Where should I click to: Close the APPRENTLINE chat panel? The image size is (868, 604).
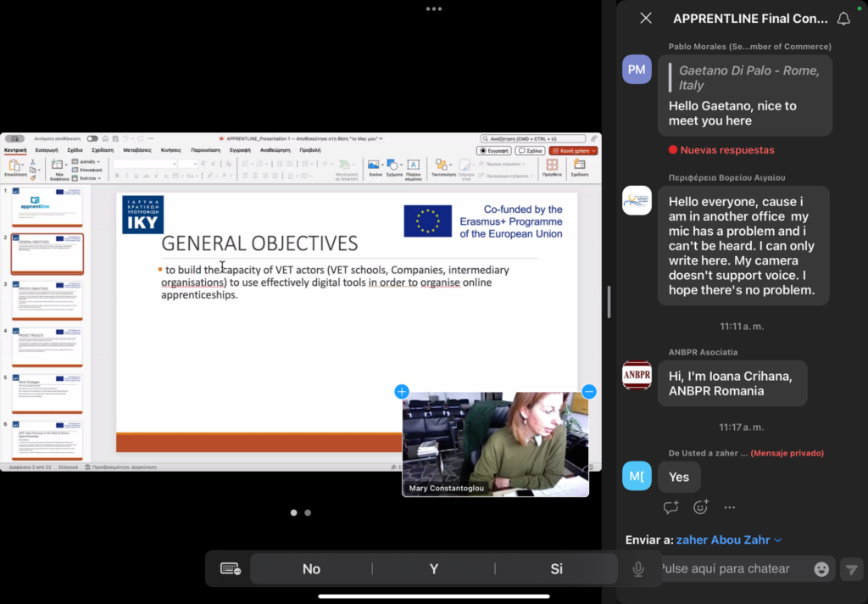point(646,18)
